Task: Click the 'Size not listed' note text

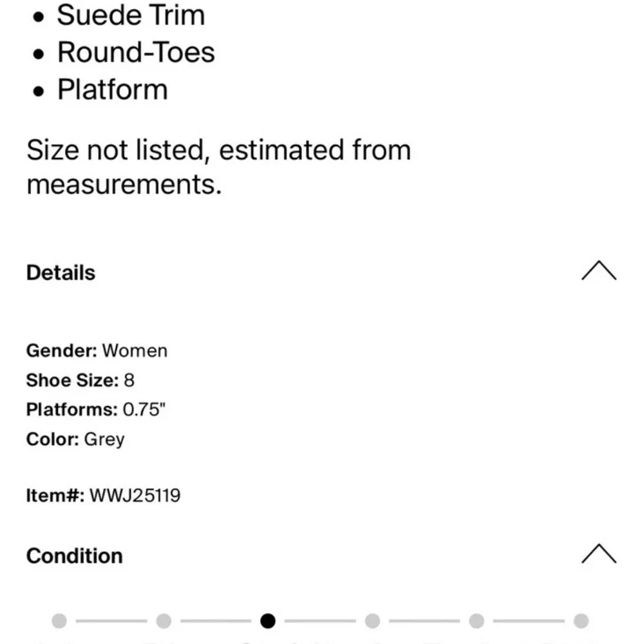Action: 218,167
